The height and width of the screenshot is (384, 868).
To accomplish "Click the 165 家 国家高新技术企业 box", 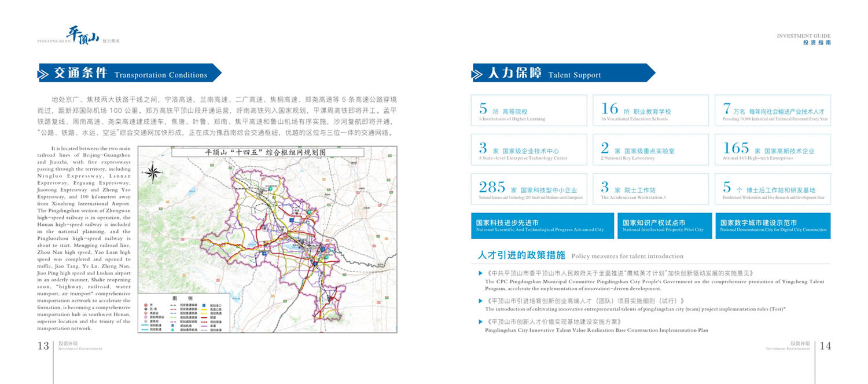I will pos(773,149).
